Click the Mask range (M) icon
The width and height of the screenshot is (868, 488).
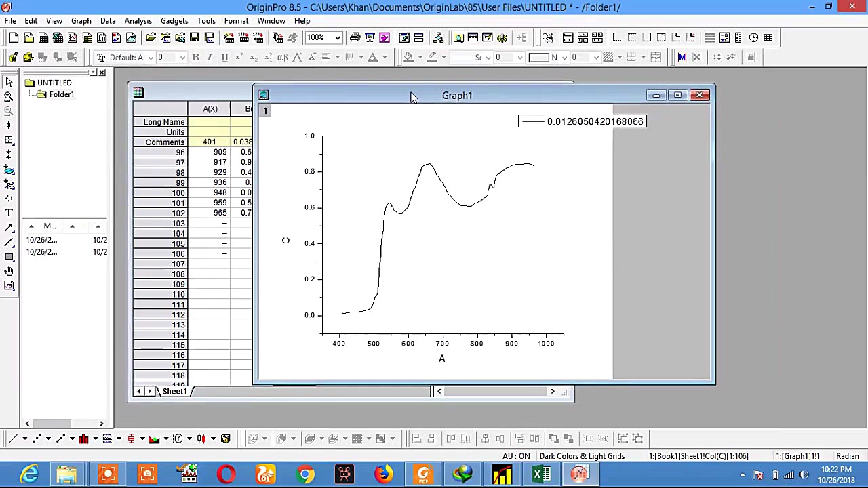coord(682,57)
